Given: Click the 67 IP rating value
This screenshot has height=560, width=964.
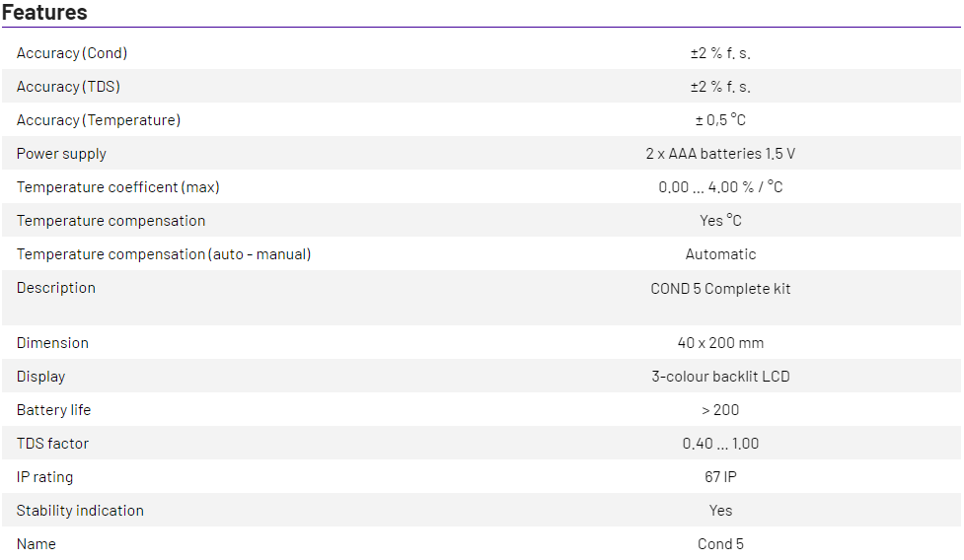Looking at the screenshot, I should [x=720, y=477].
